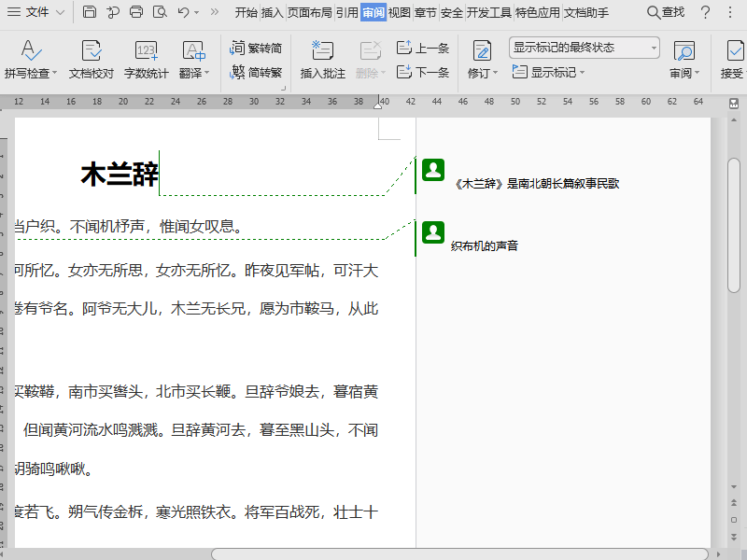Viewport: 747px width, 560px height.
Task: Click 插入批注 to add a comment
Action: 322,60
